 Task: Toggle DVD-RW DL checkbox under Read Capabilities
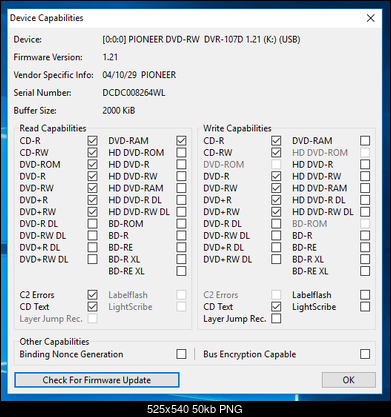tap(92, 236)
